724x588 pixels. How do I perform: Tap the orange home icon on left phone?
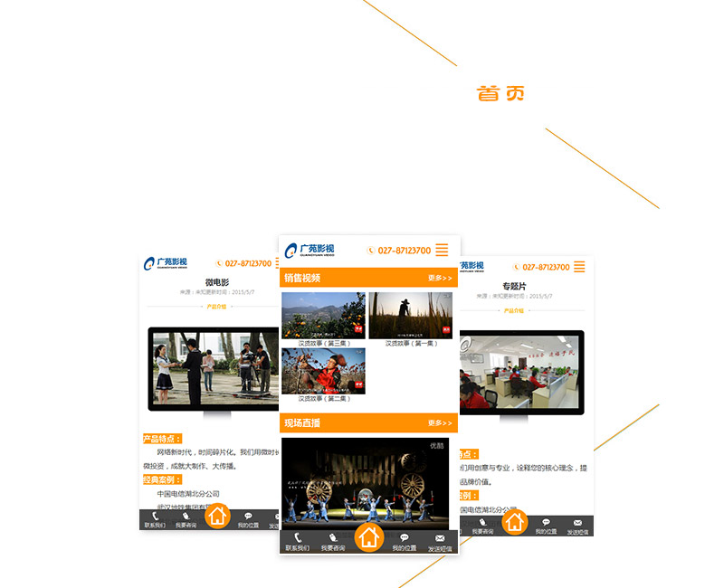tap(217, 516)
